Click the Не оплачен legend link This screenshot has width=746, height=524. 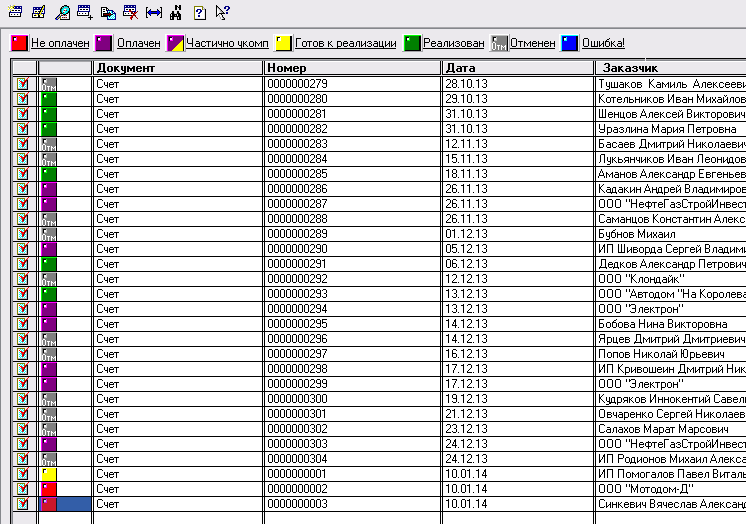tap(60, 43)
